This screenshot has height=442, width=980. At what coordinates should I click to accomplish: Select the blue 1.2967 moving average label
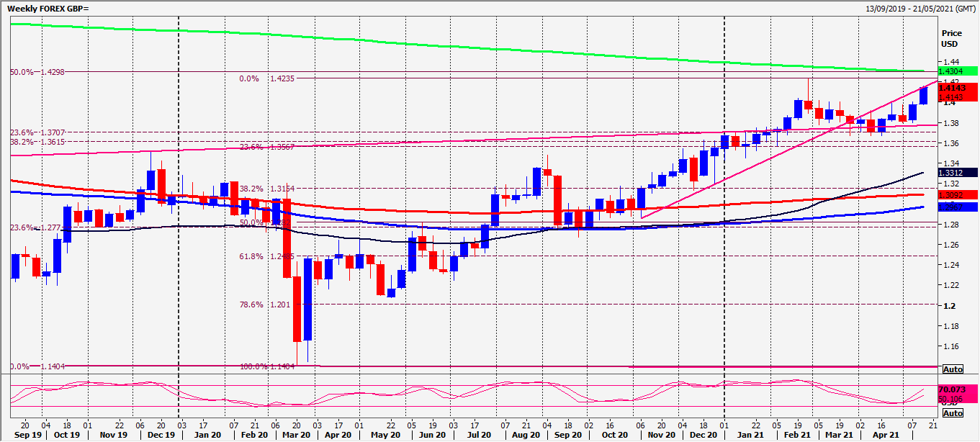(956, 207)
